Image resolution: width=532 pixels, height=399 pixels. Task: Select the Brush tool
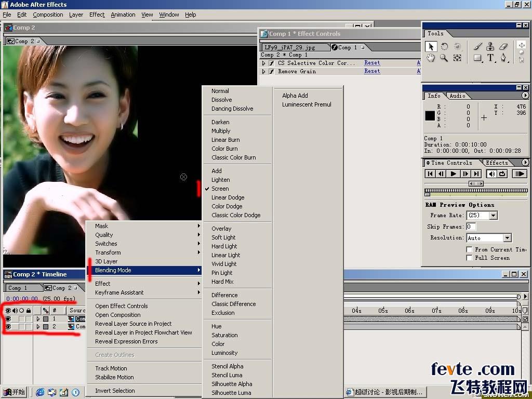coord(478,46)
